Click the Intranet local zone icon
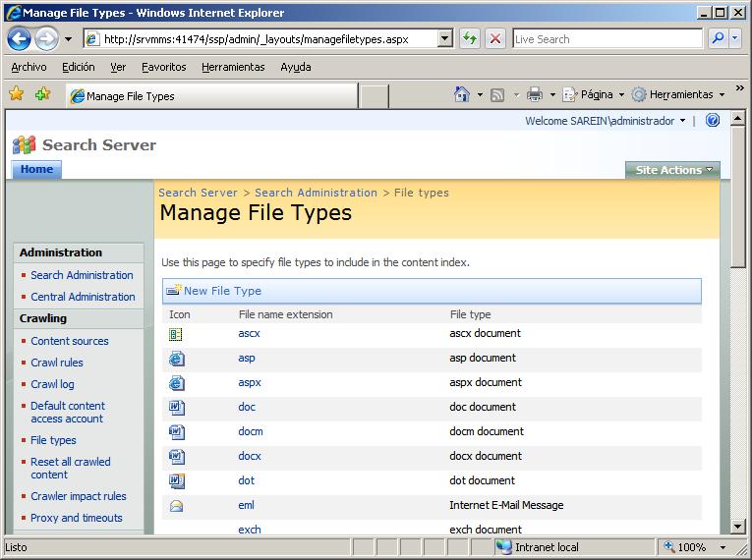752x560 pixels. click(x=503, y=547)
